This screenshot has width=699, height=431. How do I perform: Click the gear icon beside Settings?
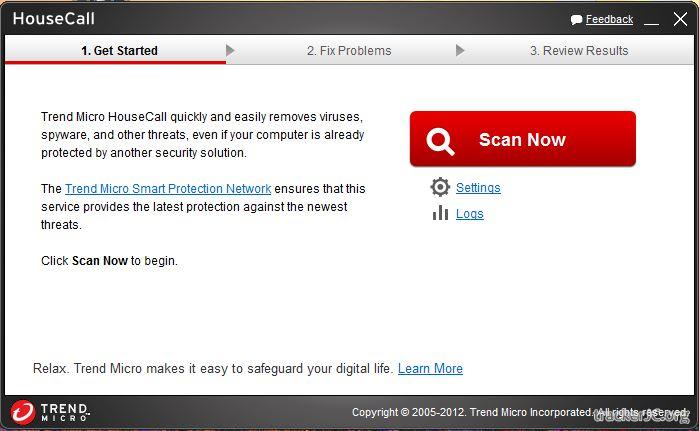[440, 187]
